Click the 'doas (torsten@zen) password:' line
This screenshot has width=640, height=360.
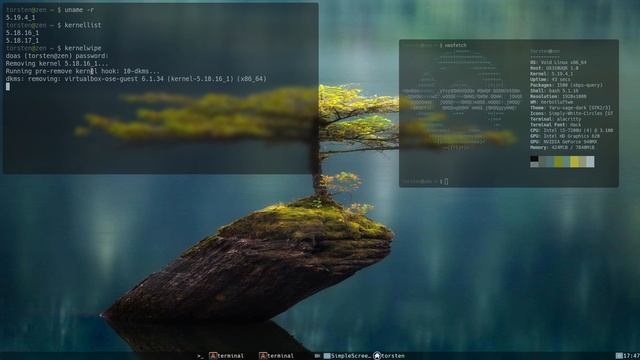click(57, 56)
